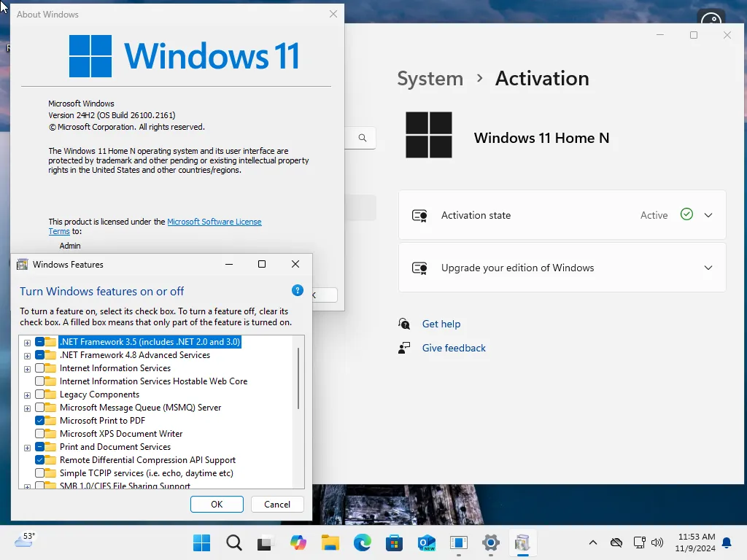Check the Legacy Components checkbox
Viewport: 747px width, 560px height.
click(x=39, y=394)
